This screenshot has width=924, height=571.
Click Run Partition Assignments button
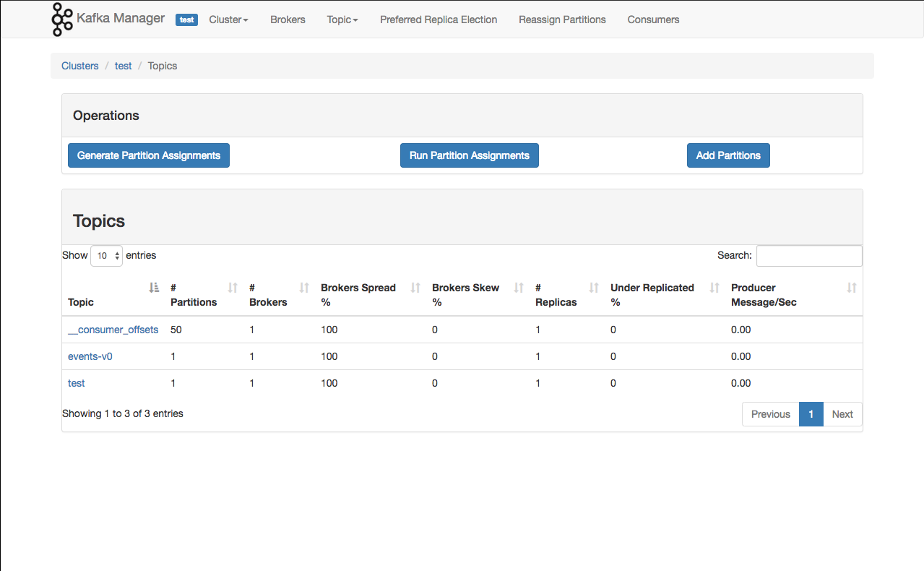[x=470, y=155]
